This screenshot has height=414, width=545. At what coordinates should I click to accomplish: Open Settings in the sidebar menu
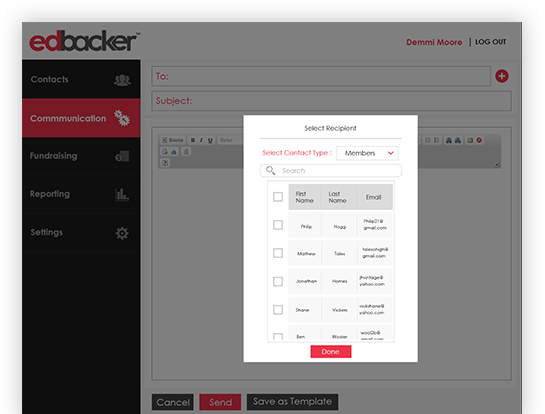tap(81, 232)
